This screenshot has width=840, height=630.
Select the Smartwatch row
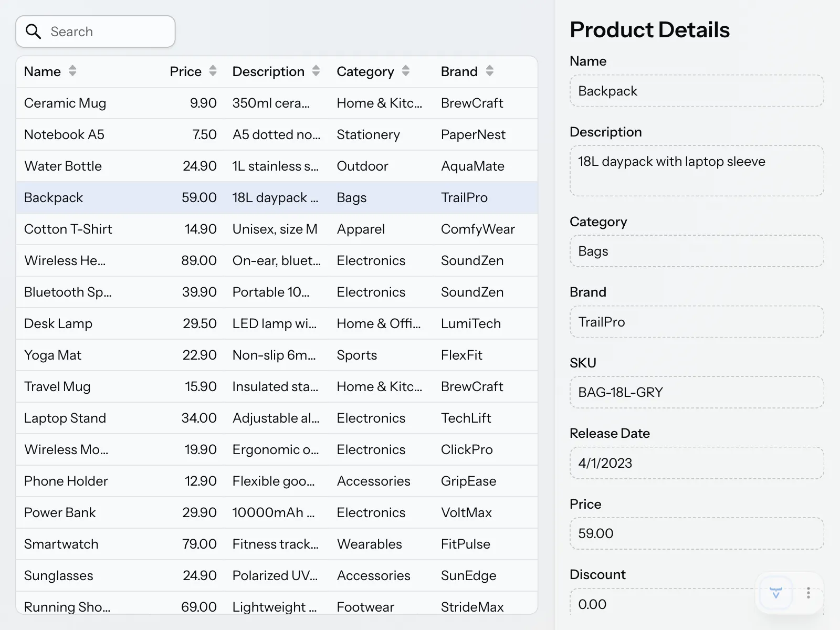277,544
